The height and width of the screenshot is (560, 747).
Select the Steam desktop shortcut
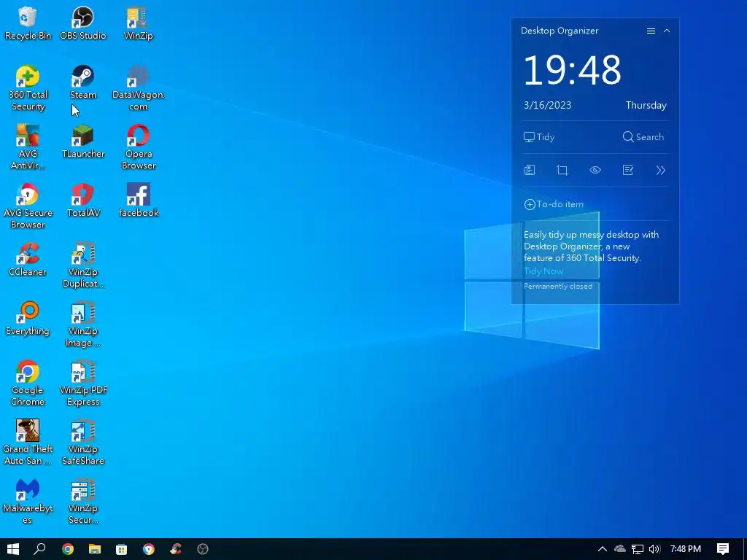point(83,82)
